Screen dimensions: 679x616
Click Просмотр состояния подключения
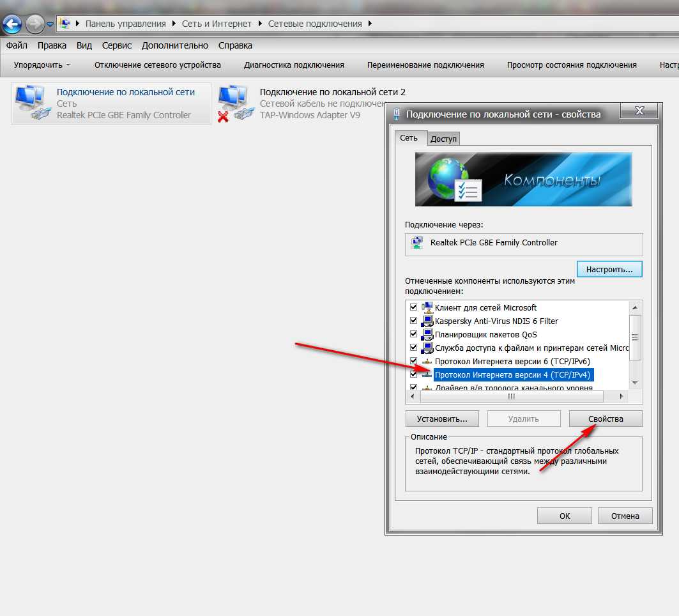tap(572, 65)
